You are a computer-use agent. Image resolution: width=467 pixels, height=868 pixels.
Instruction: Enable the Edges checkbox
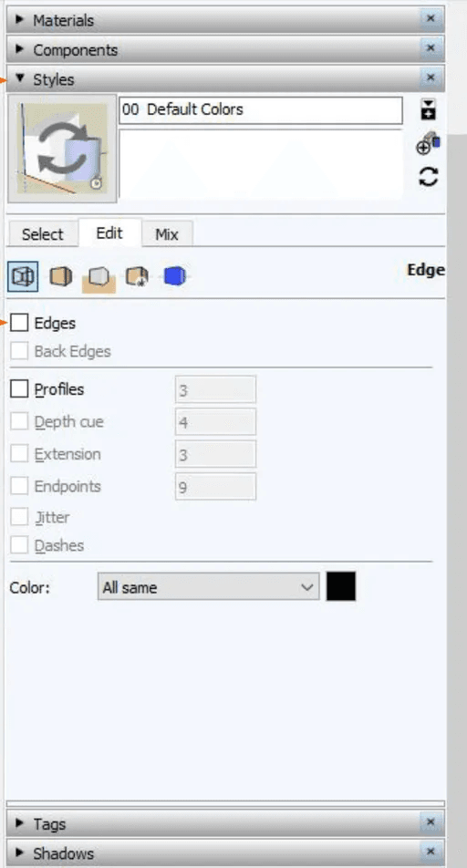[x=19, y=323]
